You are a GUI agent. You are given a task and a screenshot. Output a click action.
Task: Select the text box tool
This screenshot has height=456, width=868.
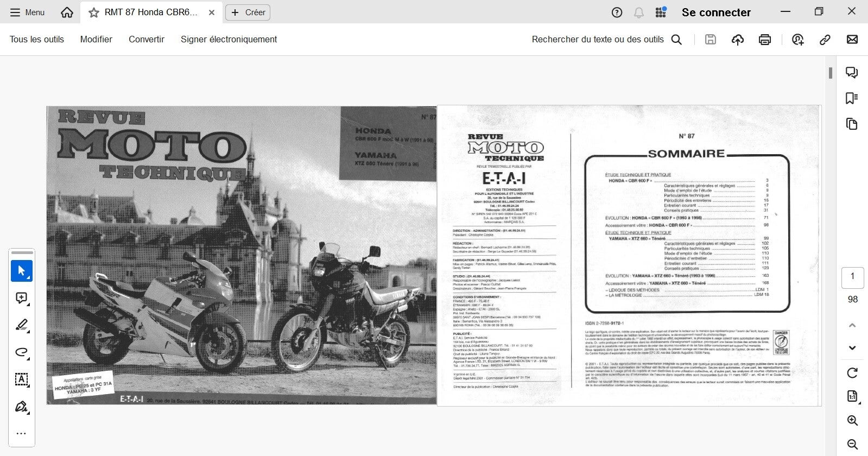pos(22,379)
